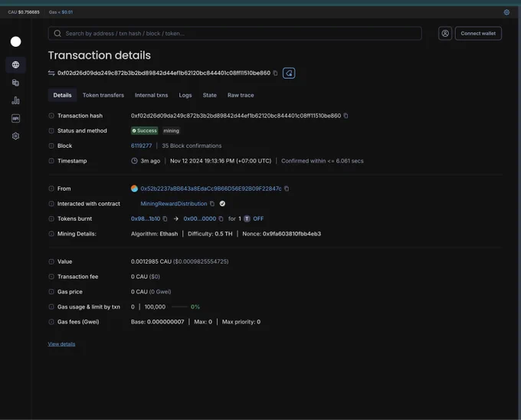The image size is (521, 420).
Task: Open the Tokens sidebar icon
Action: click(x=15, y=83)
